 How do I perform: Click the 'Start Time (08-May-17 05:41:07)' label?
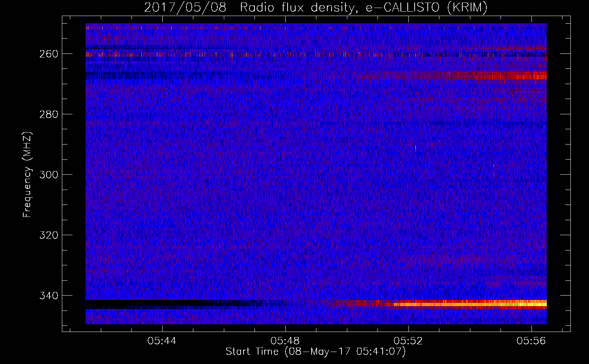pos(316,352)
